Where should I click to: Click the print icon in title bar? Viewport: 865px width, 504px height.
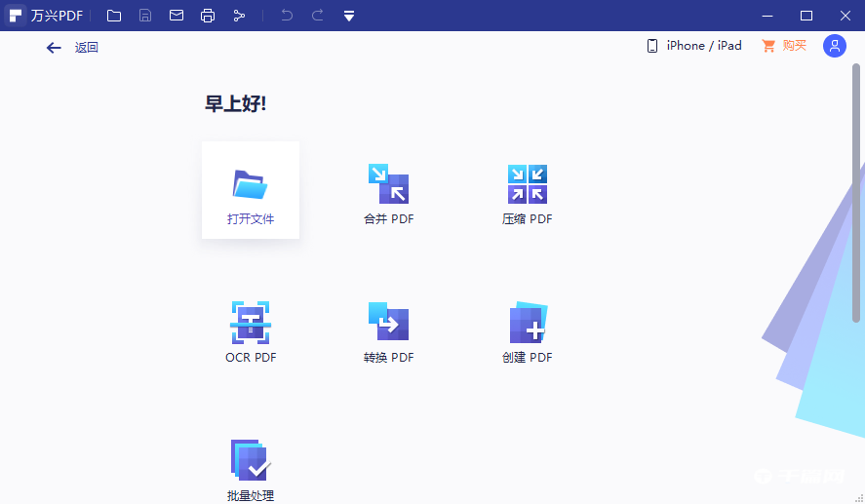(208, 16)
